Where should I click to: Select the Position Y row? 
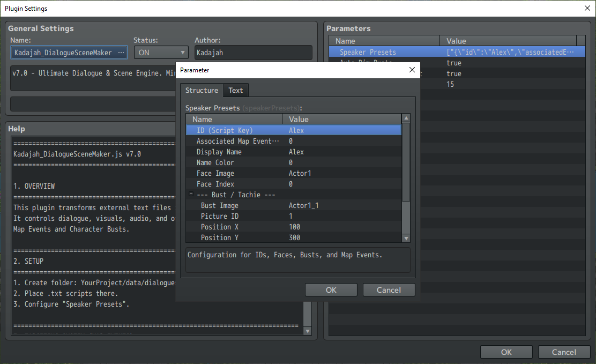(x=293, y=237)
